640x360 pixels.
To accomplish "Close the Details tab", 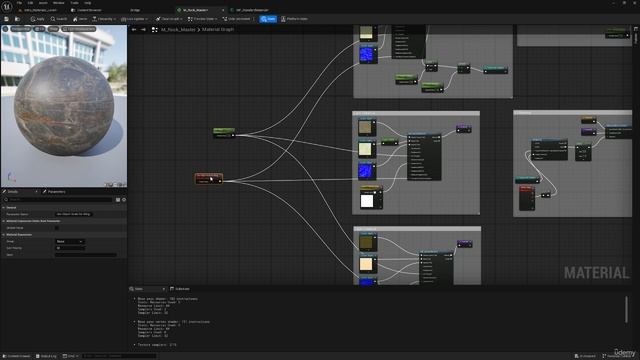I will [x=36, y=191].
